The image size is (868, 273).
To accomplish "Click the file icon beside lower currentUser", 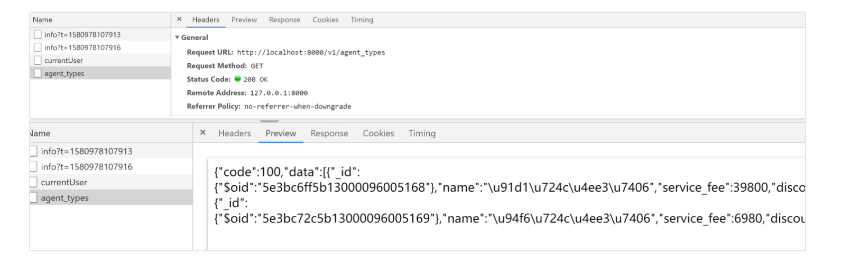I will click(x=33, y=182).
